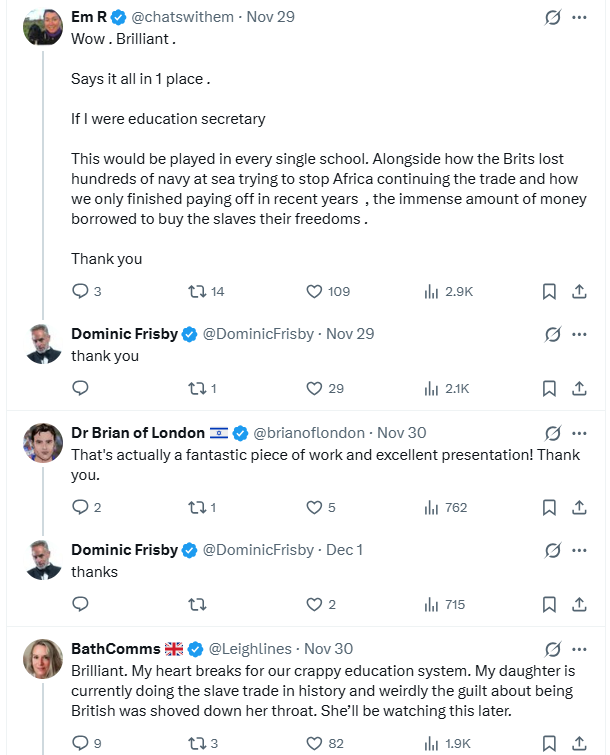View analytics of 2.1K views reply
This screenshot has height=755, width=610.
(x=446, y=388)
